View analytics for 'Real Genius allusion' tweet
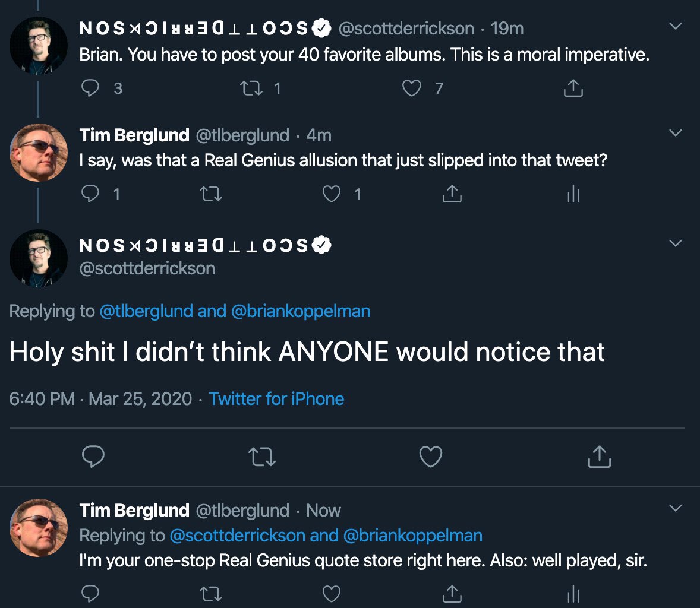700x608 pixels. click(x=573, y=194)
